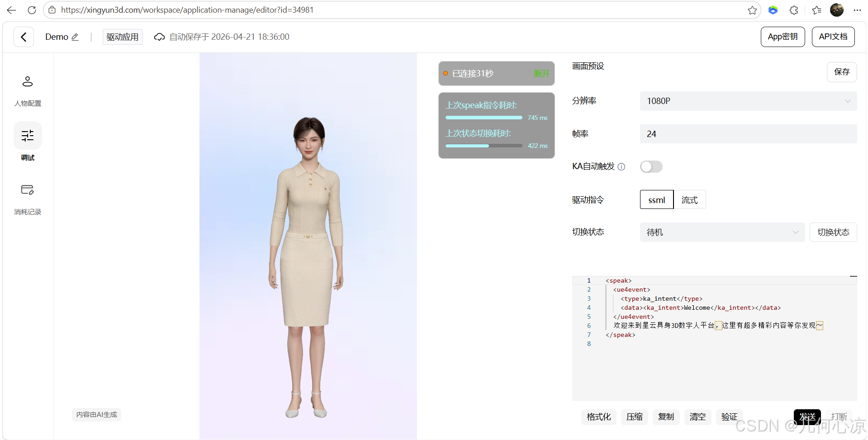Screen dimensions: 868x440
Task: Open 分辨率 1080P dropdown
Action: pos(748,101)
